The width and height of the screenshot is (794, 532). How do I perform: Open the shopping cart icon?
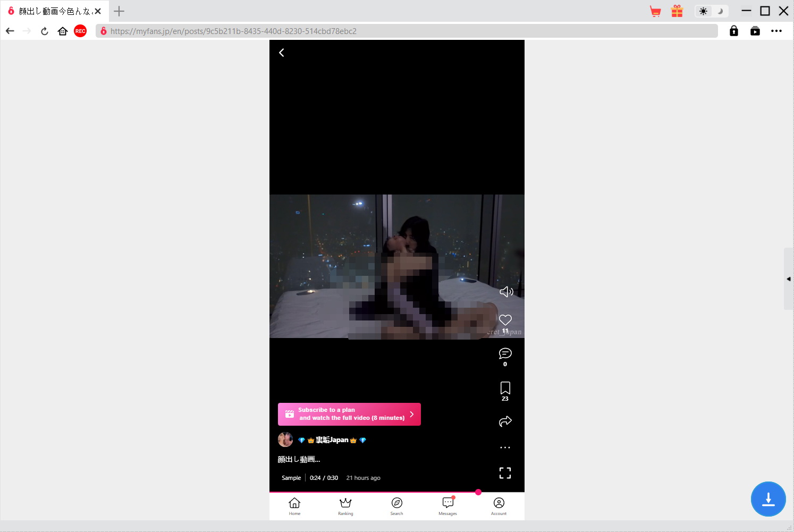pyautogui.click(x=655, y=11)
